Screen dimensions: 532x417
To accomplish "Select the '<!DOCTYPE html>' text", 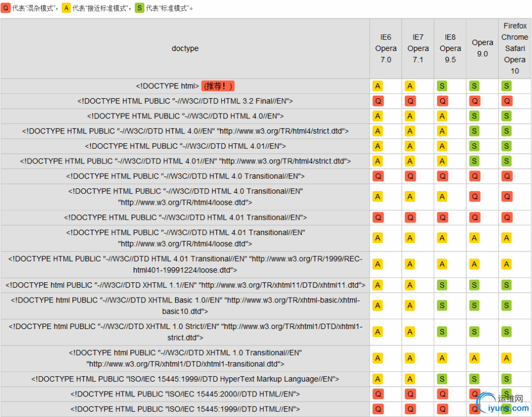I will 167,86.
